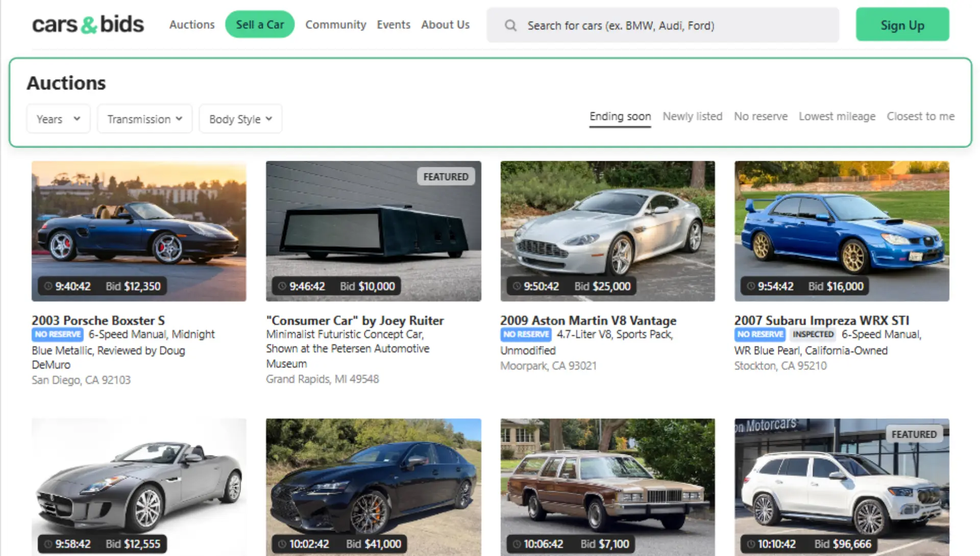The image size is (980, 556).
Task: Open the Events page
Action: 394,24
